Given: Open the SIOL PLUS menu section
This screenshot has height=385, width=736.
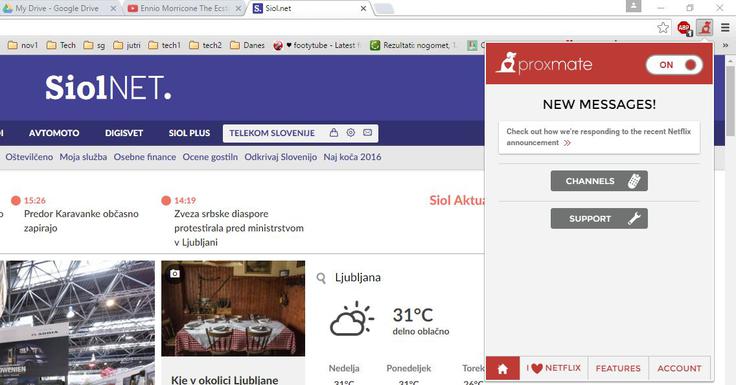Looking at the screenshot, I should click(x=189, y=133).
